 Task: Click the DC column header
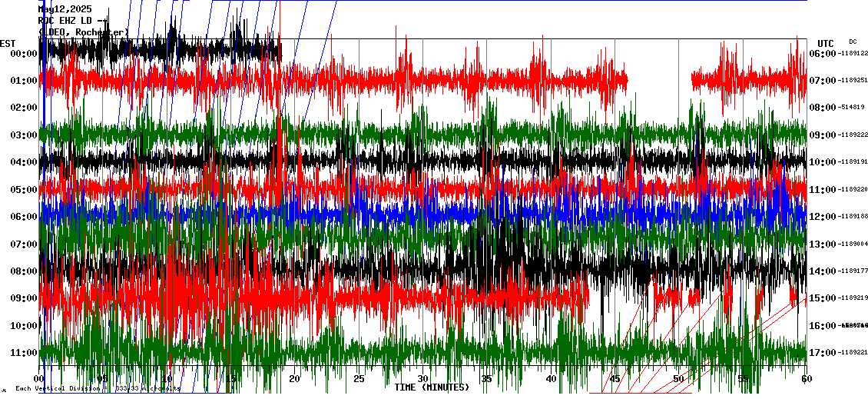click(853, 42)
